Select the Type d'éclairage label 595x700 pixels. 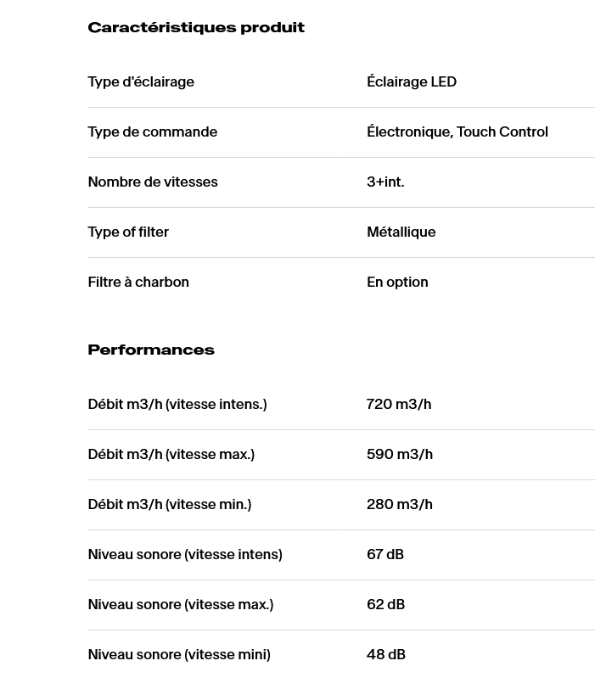point(141,82)
